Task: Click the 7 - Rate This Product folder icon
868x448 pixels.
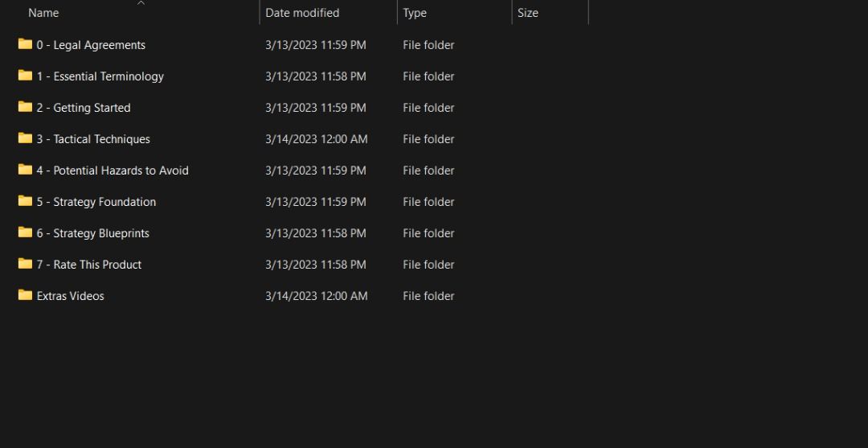Action: [25, 264]
